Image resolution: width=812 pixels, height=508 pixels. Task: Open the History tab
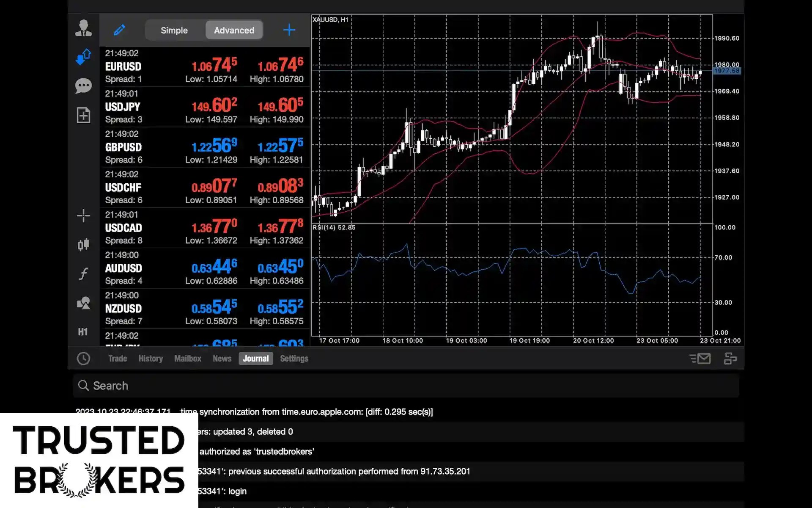(151, 359)
